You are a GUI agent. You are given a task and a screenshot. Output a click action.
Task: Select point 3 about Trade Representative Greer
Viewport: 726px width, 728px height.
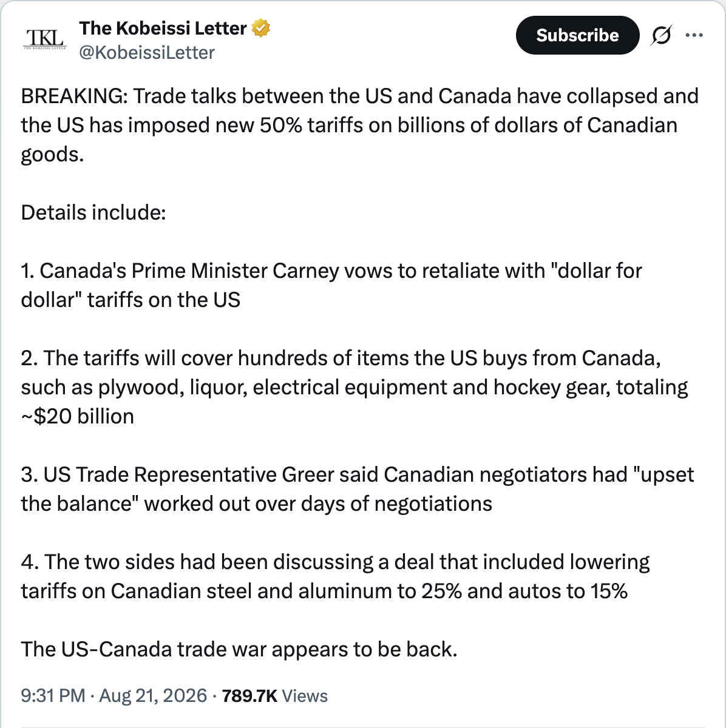click(x=358, y=489)
